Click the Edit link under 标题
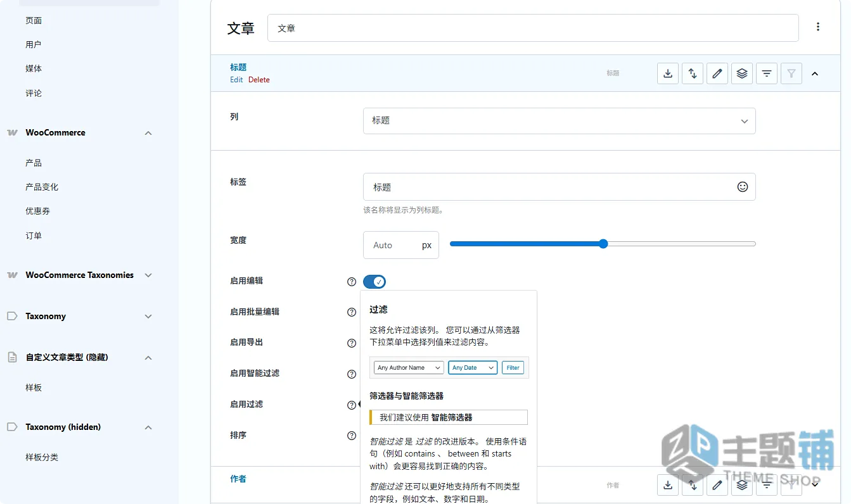Image resolution: width=851 pixels, height=504 pixels. point(236,80)
